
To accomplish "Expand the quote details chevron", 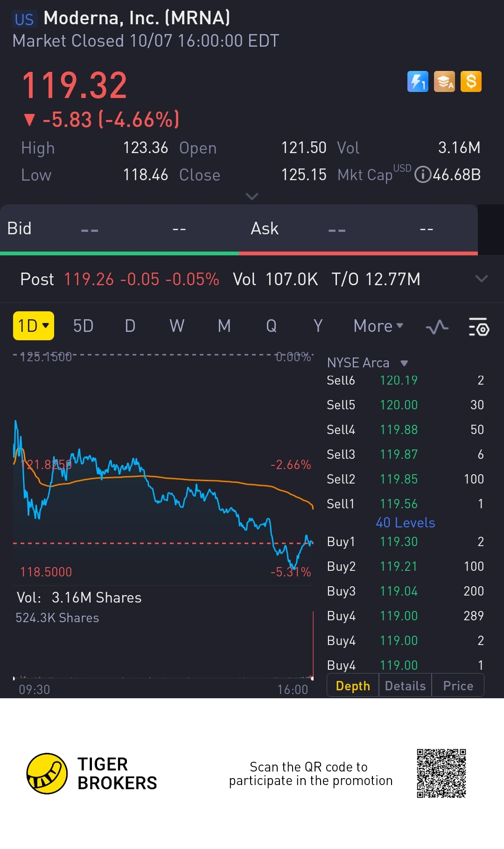I will click(252, 196).
